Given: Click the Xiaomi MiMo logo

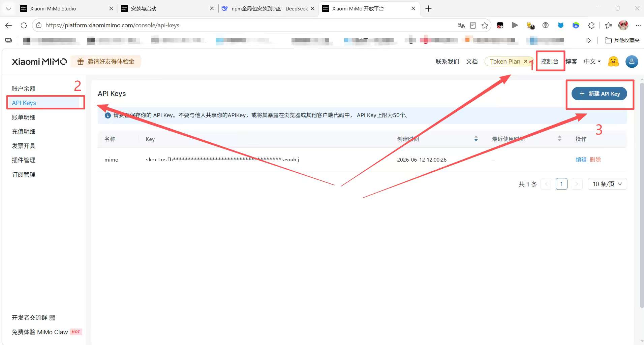Looking at the screenshot, I should (x=39, y=62).
